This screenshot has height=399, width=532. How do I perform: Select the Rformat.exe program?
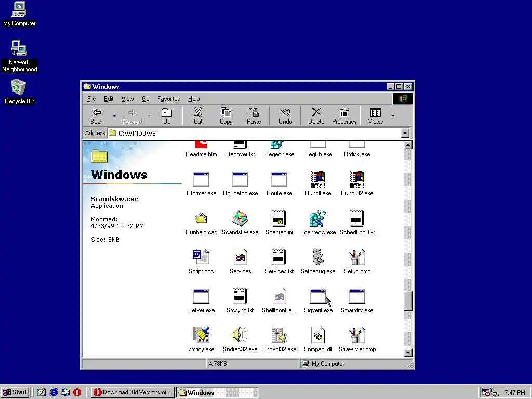[201, 179]
